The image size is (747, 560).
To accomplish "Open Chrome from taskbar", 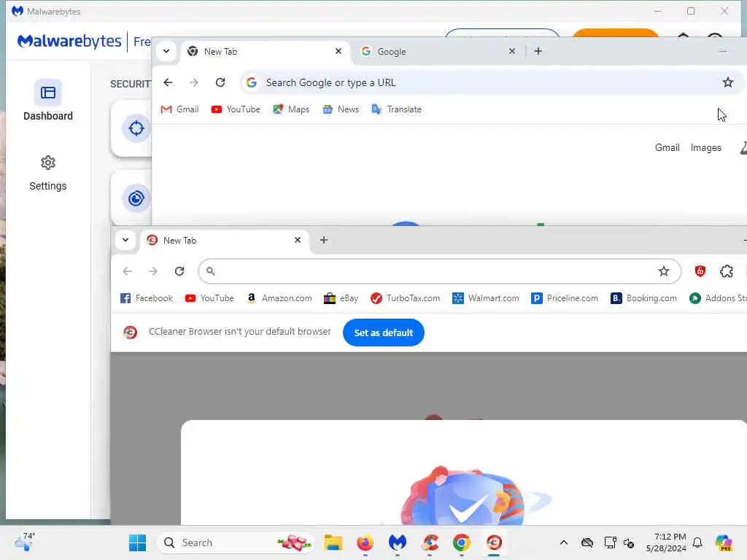I will 461,542.
